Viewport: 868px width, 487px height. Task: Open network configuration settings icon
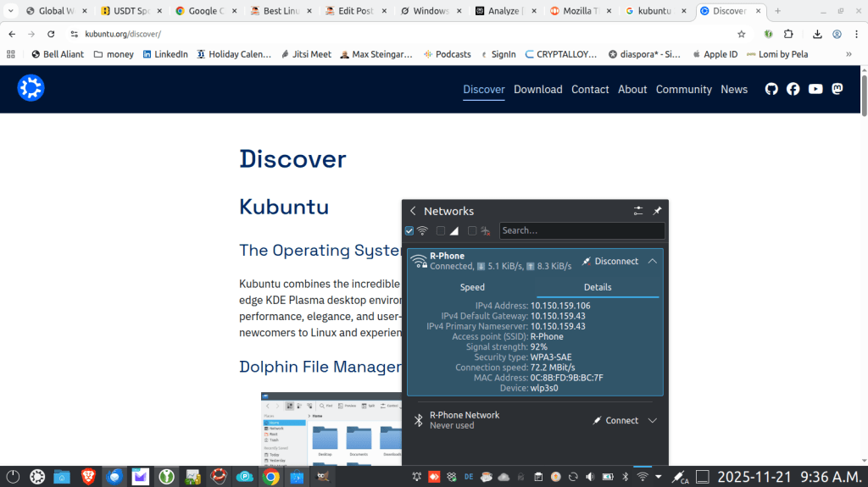638,211
